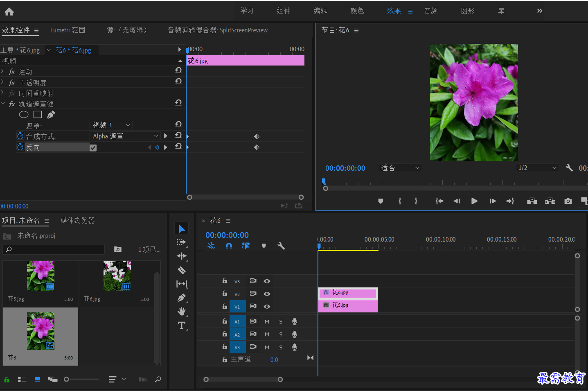
Task: Step back one frame
Action: click(457, 201)
